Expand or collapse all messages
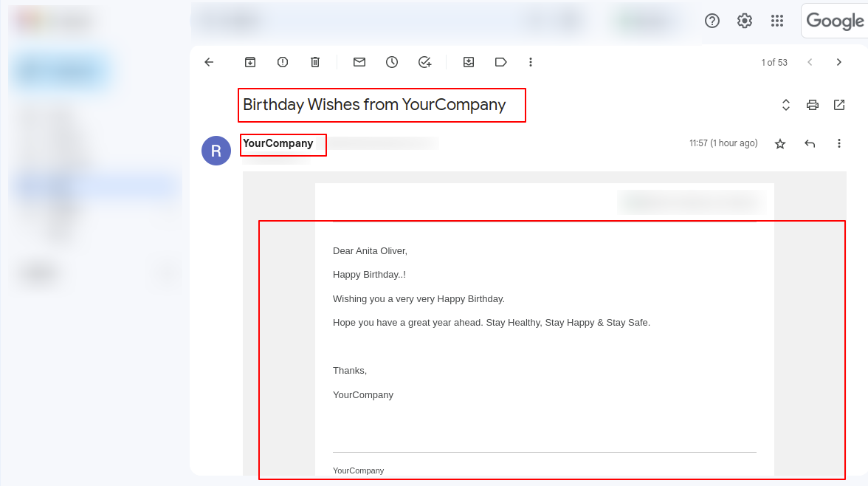868x486 pixels. point(785,105)
